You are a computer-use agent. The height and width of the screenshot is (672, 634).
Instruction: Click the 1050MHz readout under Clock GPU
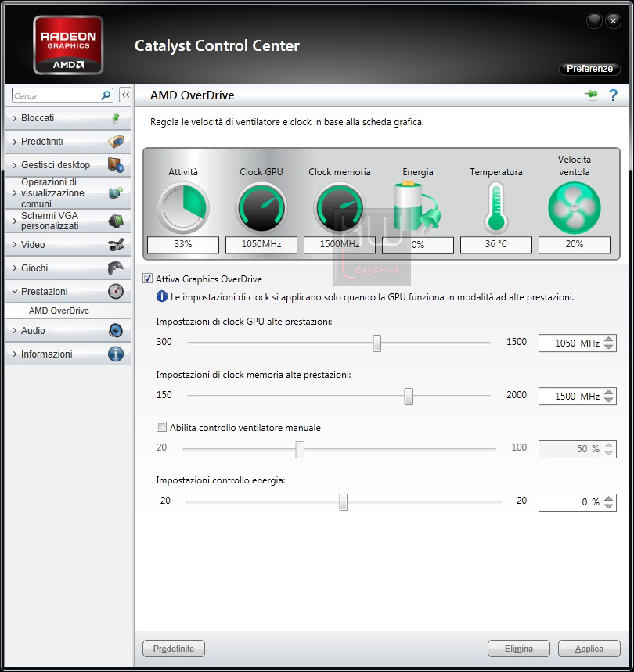pyautogui.click(x=261, y=245)
